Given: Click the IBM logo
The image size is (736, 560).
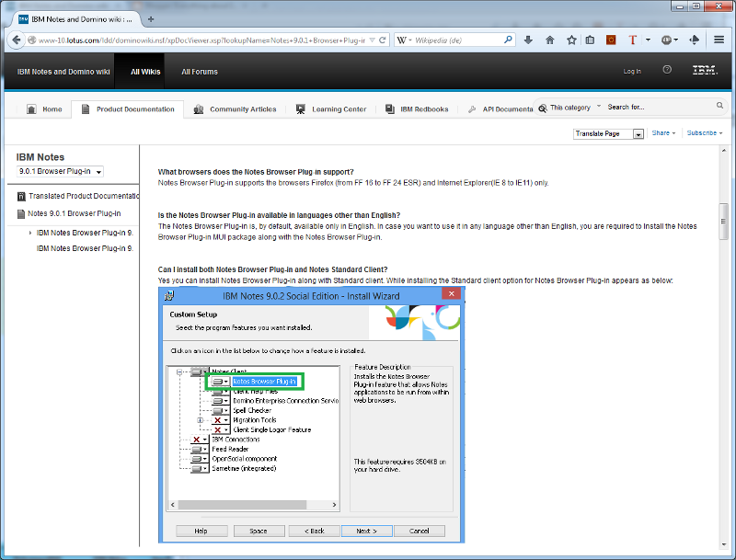Looking at the screenshot, I should (x=705, y=71).
